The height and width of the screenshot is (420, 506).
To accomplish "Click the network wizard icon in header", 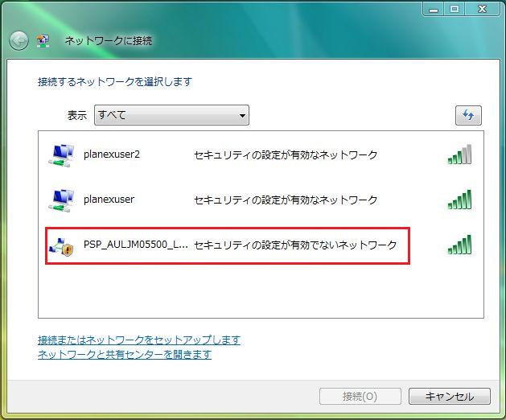I will [x=43, y=40].
